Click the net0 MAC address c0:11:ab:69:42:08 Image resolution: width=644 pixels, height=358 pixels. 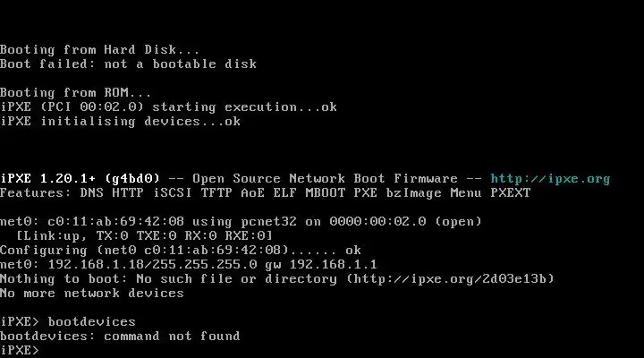click(x=115, y=222)
